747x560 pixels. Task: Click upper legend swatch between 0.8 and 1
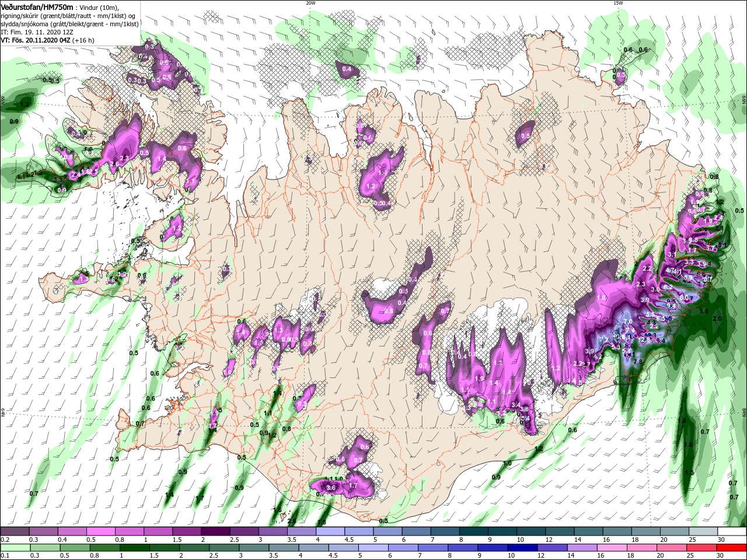click(x=130, y=531)
